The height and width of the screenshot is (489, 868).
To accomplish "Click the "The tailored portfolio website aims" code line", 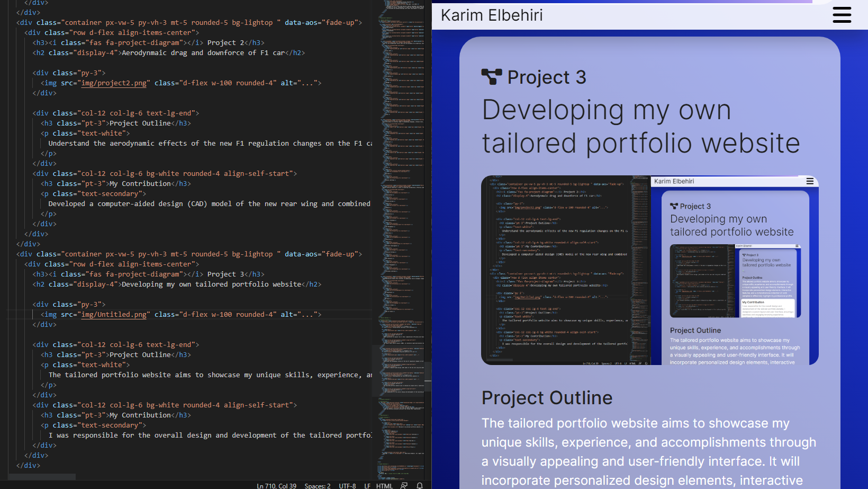I will (210, 375).
